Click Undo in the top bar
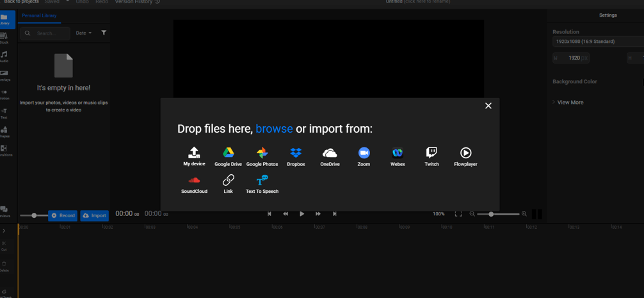 point(82,2)
